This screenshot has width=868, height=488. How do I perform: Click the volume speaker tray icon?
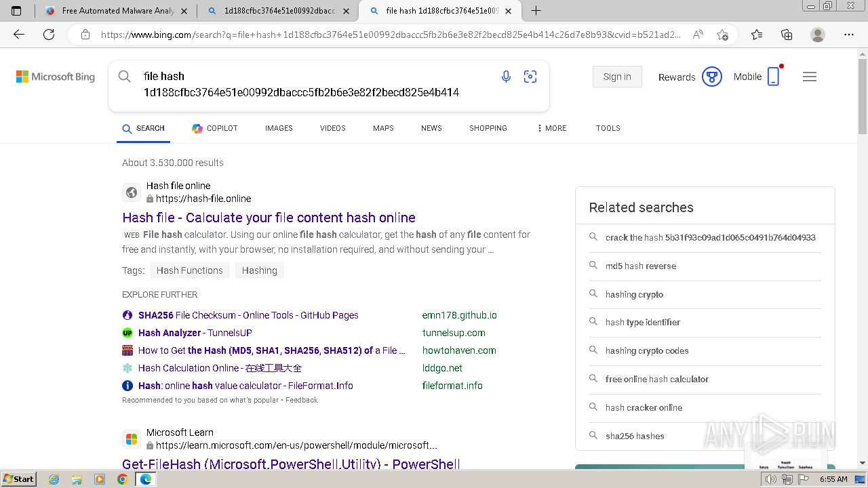[771, 479]
